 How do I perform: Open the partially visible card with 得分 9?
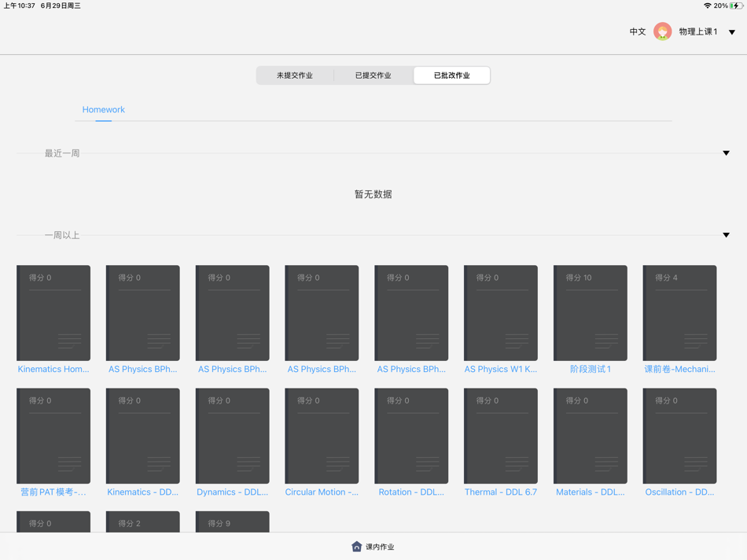pyautogui.click(x=233, y=521)
